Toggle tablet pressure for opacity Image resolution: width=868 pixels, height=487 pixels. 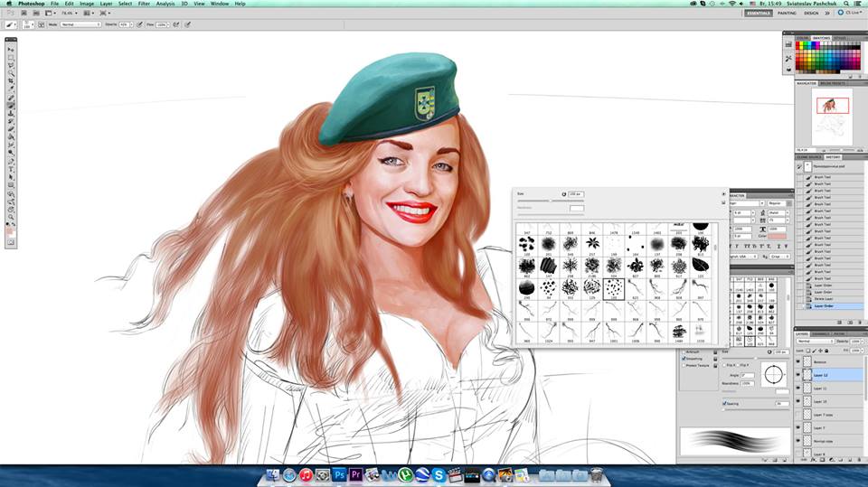(139, 25)
